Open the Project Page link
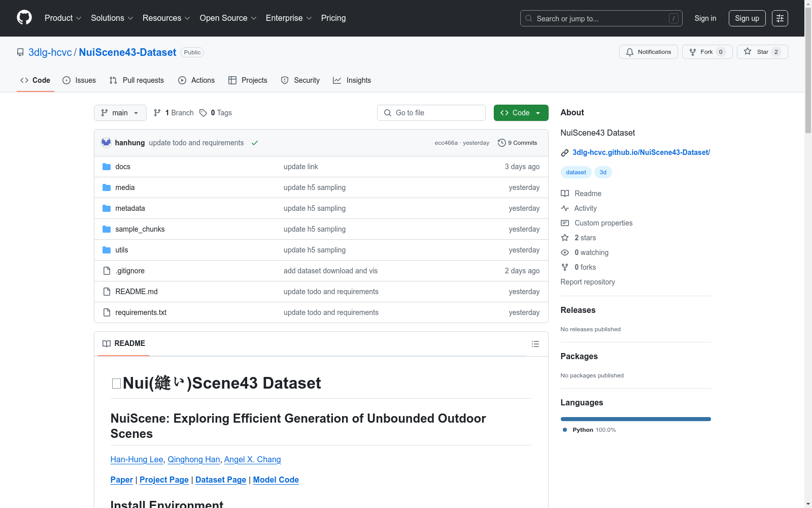 pyautogui.click(x=164, y=480)
